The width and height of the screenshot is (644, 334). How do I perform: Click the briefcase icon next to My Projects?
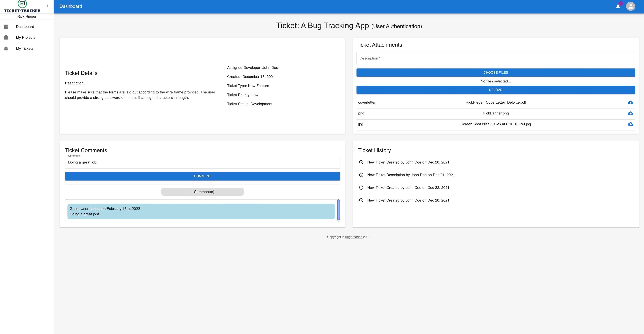pos(6,37)
